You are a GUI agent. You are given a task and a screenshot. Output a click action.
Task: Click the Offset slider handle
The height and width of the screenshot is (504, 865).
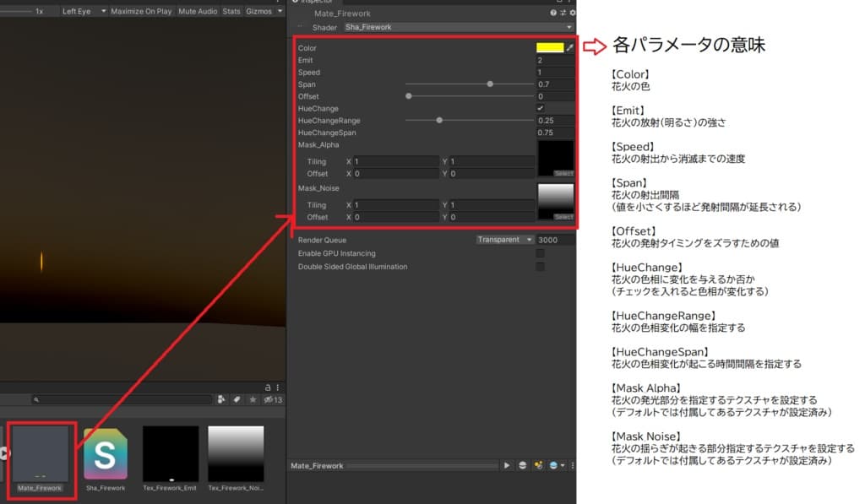[x=409, y=96]
